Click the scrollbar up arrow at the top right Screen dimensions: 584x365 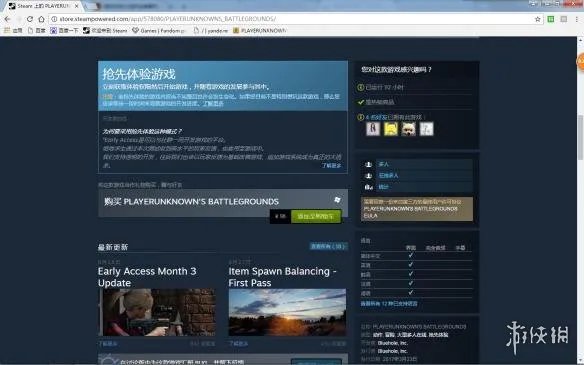coord(580,39)
